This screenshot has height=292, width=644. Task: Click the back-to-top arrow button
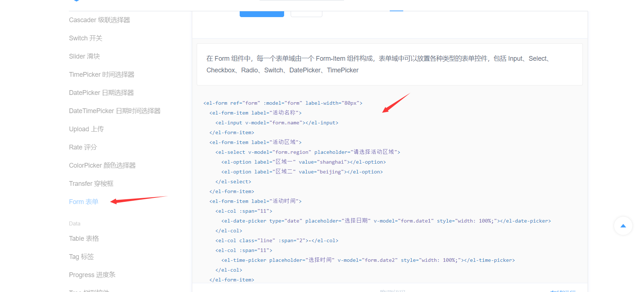(623, 226)
